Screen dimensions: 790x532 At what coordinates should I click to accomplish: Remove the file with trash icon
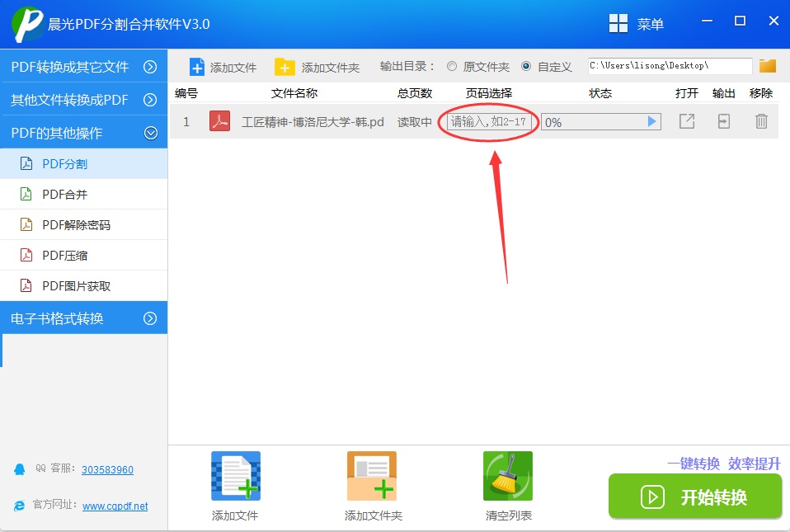click(761, 121)
